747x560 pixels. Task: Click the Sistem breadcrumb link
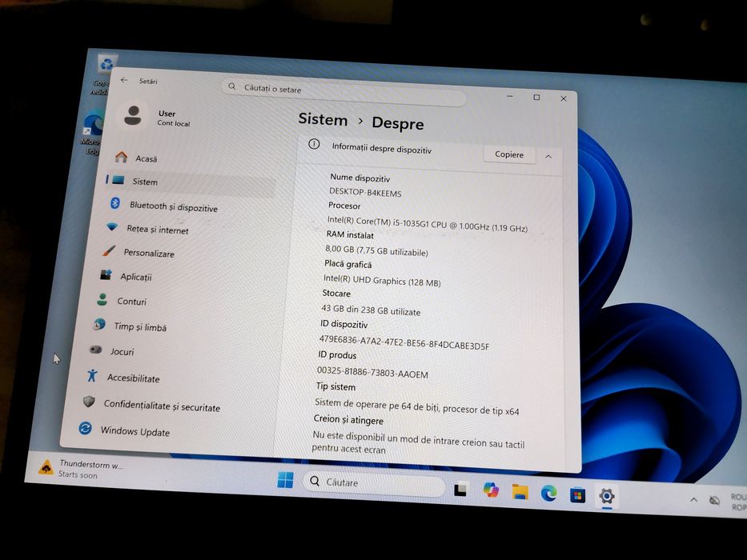(x=323, y=119)
